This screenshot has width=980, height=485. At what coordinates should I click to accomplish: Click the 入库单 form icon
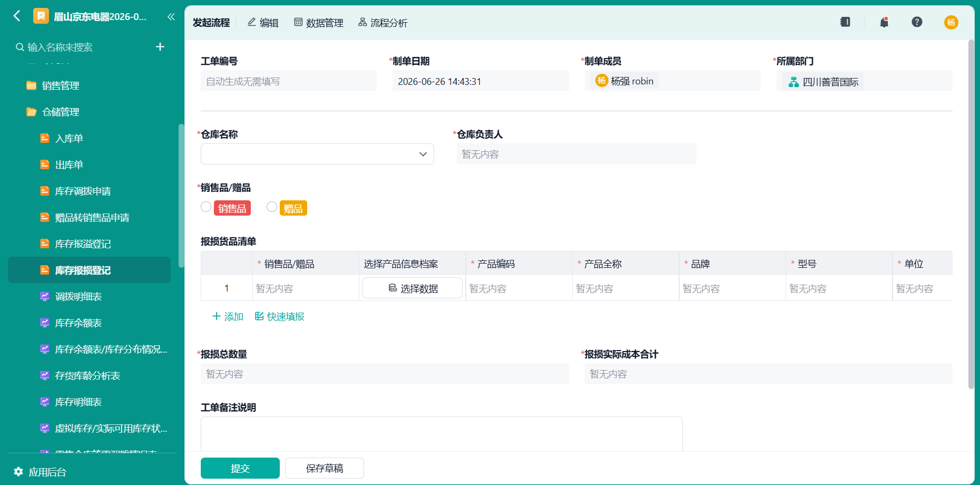[45, 138]
